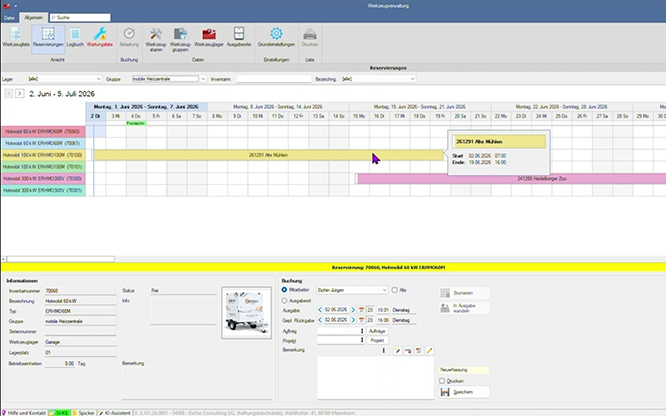Click the Inventarnr filter field
This screenshot has width=666, height=416.
(274, 79)
